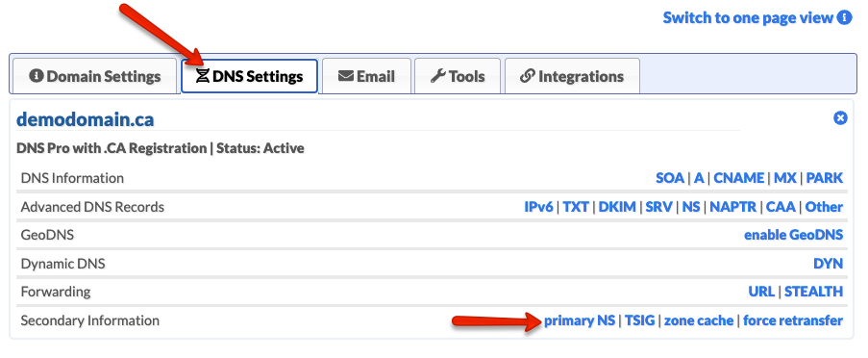This screenshot has width=868, height=358.
Task: Click the SRV records link
Action: tap(658, 207)
